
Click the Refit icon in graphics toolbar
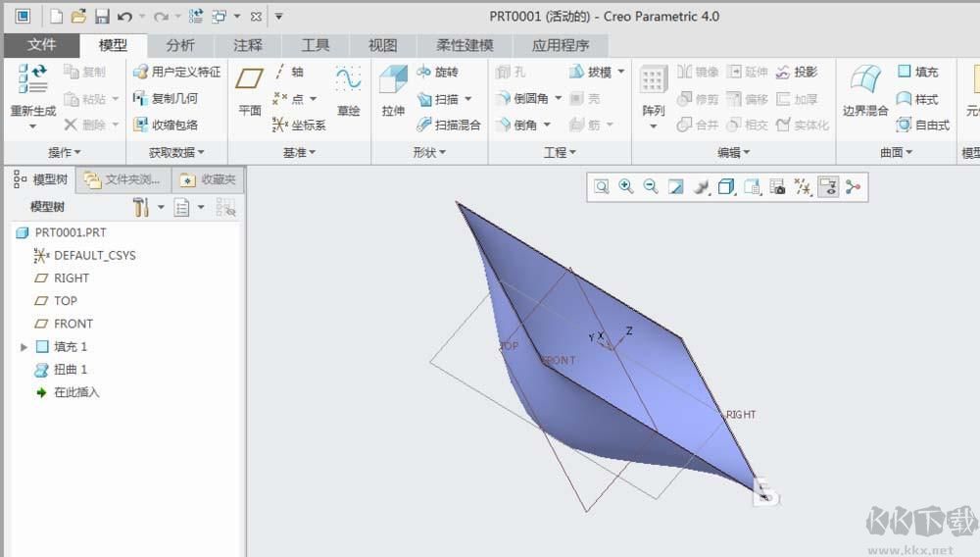602,187
